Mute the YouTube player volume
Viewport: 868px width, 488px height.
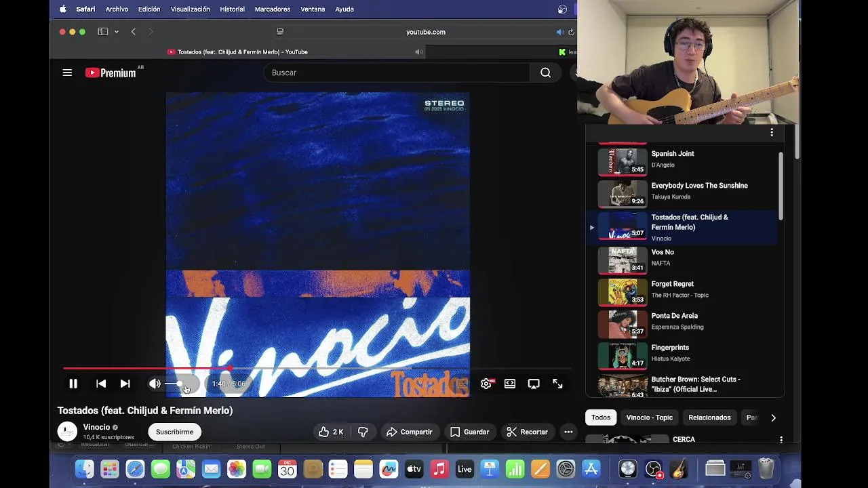click(155, 384)
